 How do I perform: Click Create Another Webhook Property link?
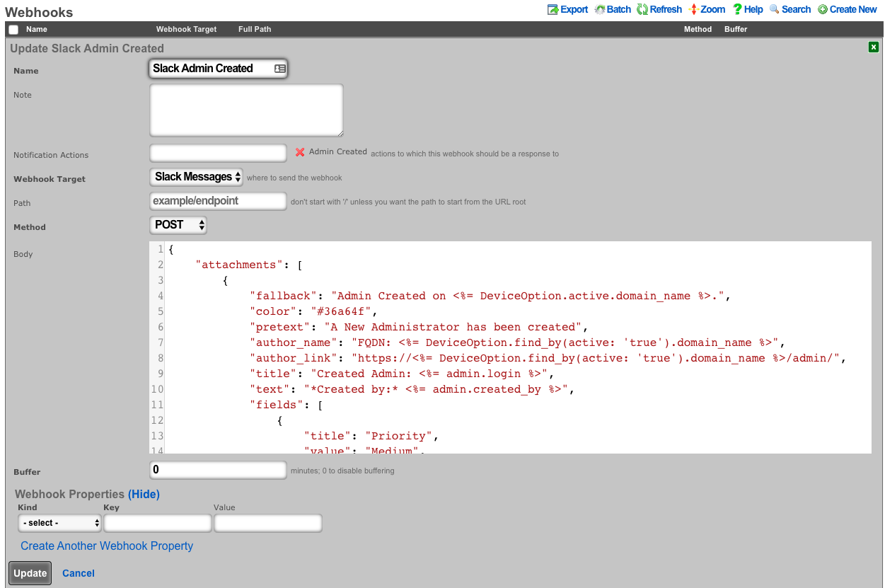107,546
